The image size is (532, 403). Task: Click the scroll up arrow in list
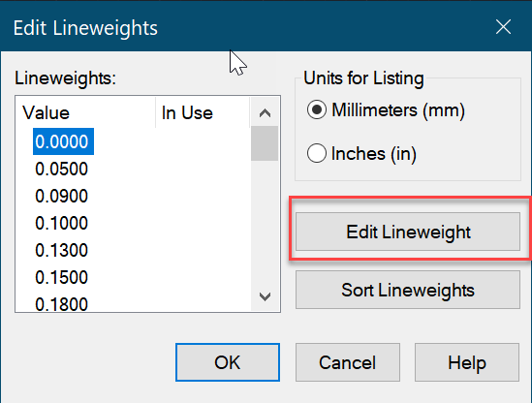(x=265, y=113)
